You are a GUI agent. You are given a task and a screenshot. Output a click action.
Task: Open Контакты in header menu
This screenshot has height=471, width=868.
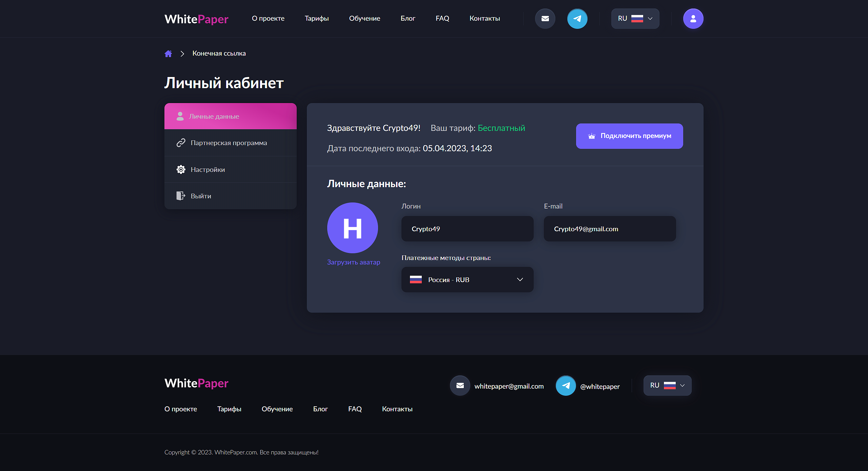click(x=485, y=19)
